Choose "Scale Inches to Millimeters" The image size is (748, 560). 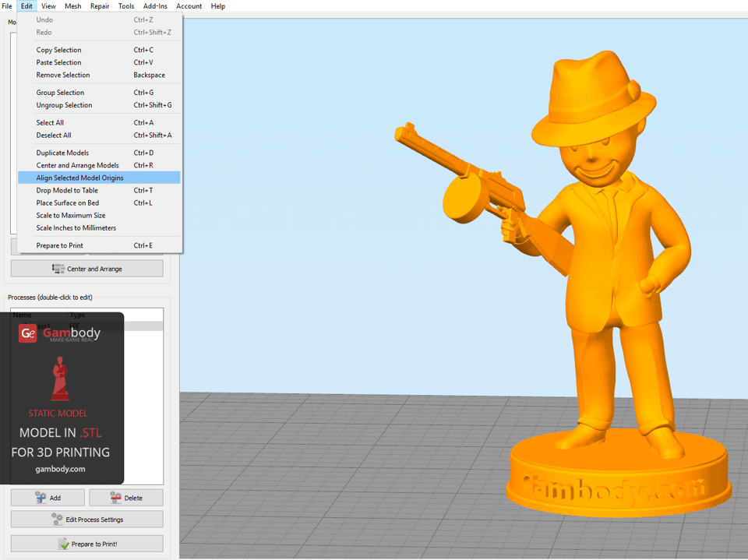tap(76, 227)
